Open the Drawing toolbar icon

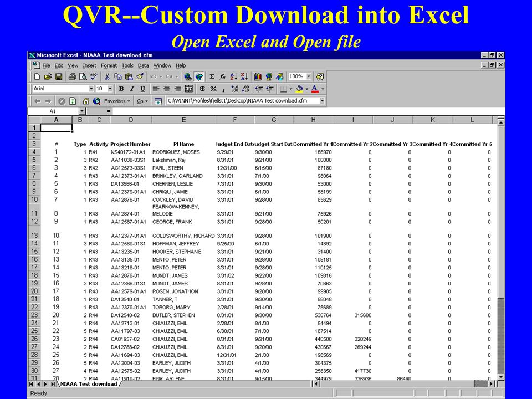279,76
